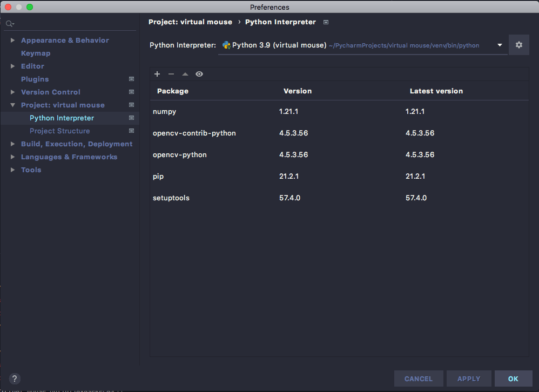The image size is (539, 392).
Task: Select the setuptools package row
Action: (339, 198)
